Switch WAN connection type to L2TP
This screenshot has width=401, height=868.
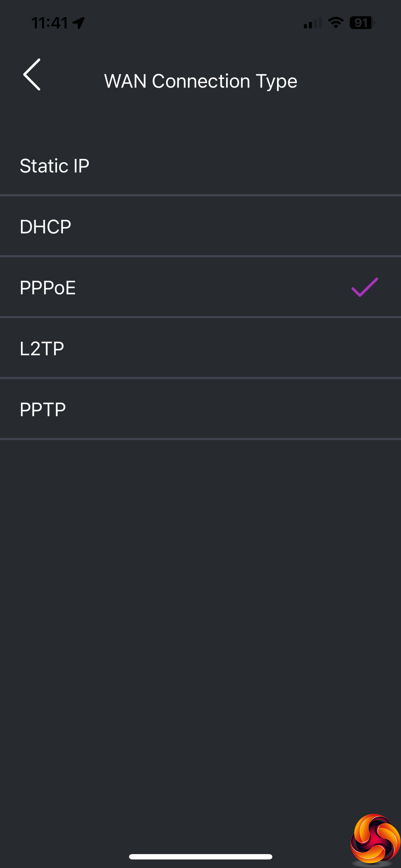pyautogui.click(x=200, y=348)
